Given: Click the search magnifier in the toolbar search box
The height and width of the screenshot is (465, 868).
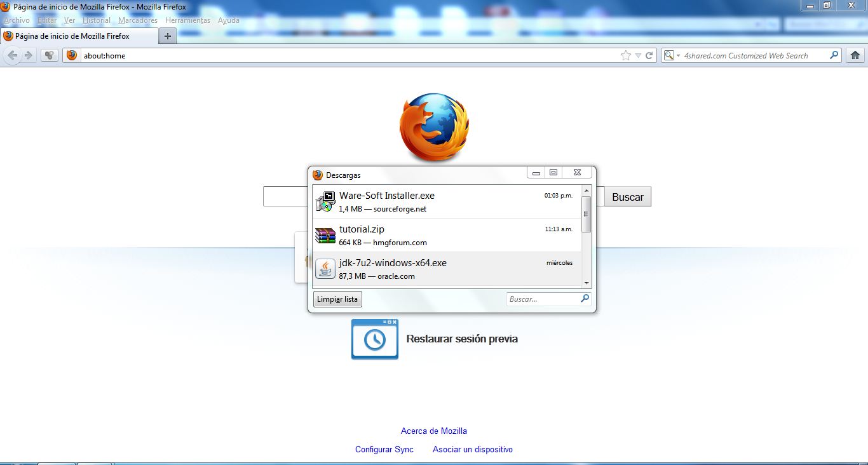Looking at the screenshot, I should click(834, 55).
